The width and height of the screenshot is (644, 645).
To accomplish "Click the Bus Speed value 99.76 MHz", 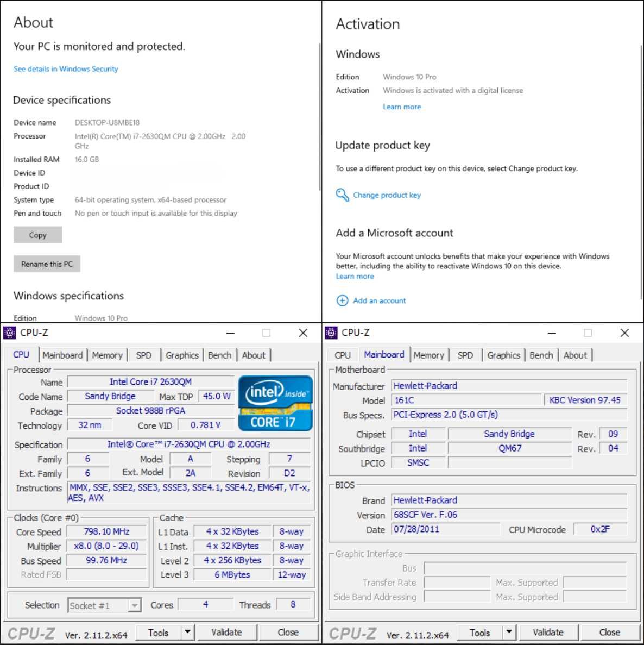I will point(106,560).
